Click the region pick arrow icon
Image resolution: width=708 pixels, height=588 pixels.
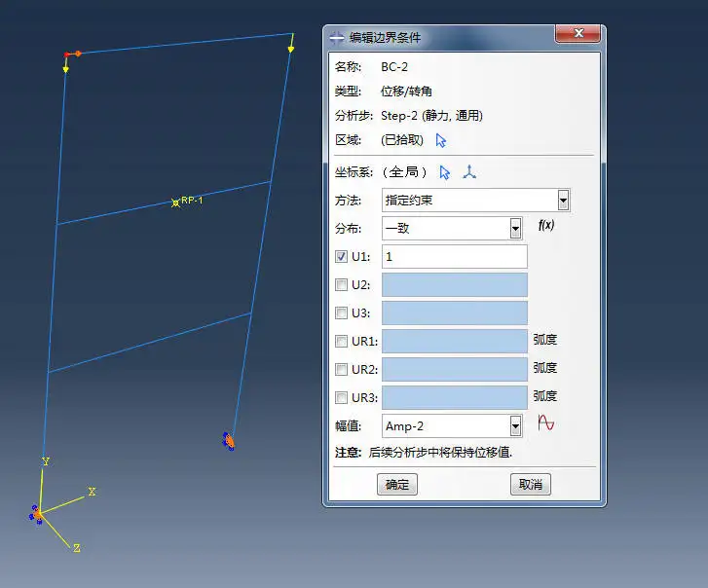tap(441, 141)
